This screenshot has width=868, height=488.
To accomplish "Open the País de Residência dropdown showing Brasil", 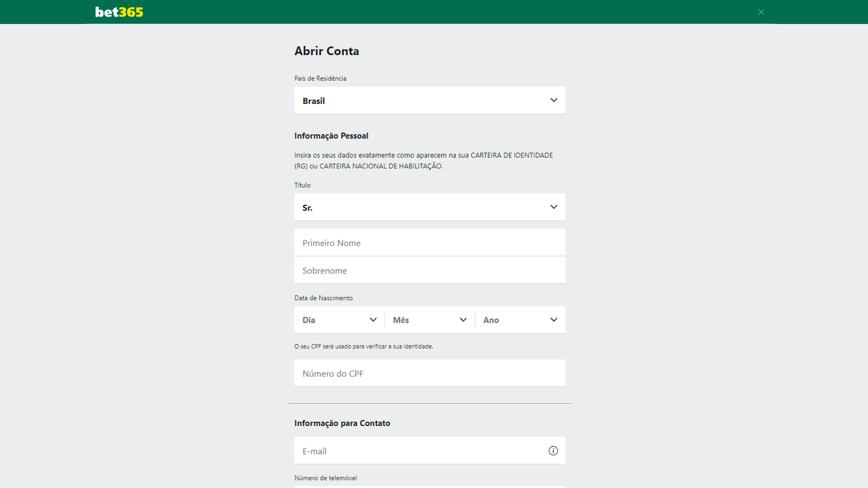I will coord(429,100).
